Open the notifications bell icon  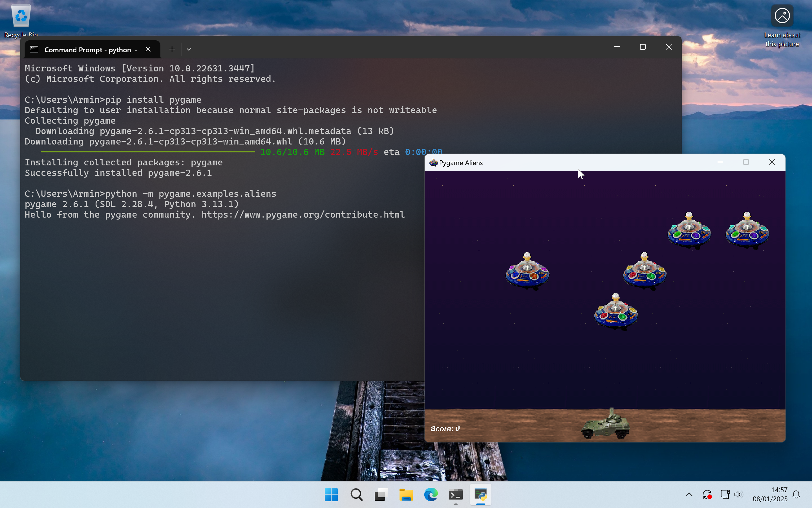click(796, 494)
